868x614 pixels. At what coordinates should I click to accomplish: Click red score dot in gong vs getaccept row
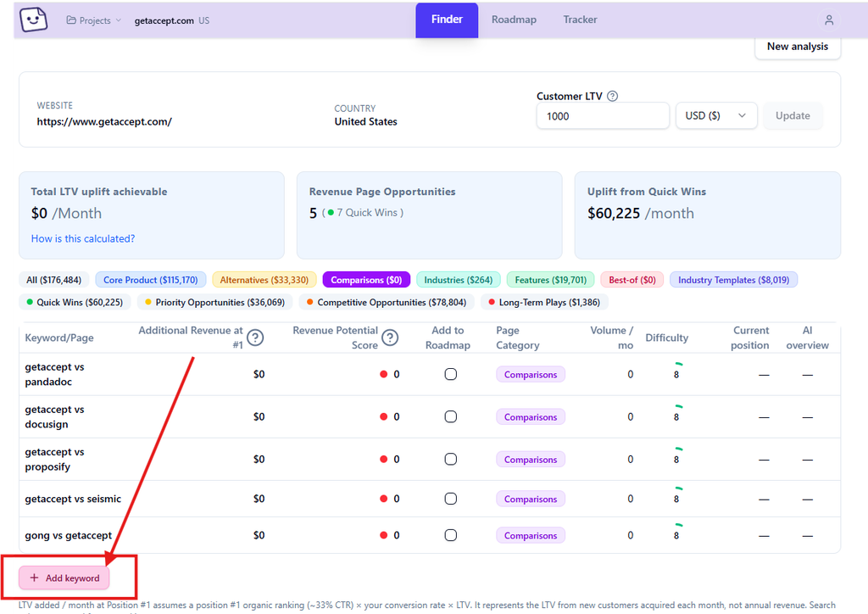[x=384, y=535]
